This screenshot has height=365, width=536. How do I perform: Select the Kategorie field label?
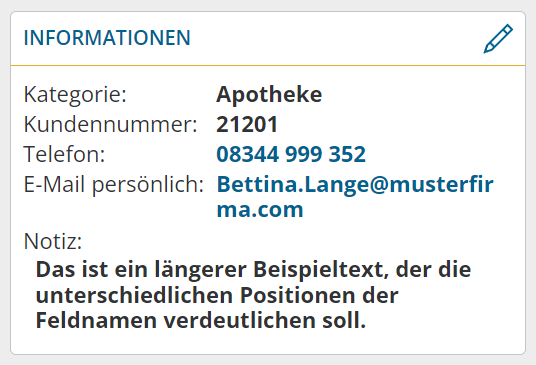click(75, 94)
